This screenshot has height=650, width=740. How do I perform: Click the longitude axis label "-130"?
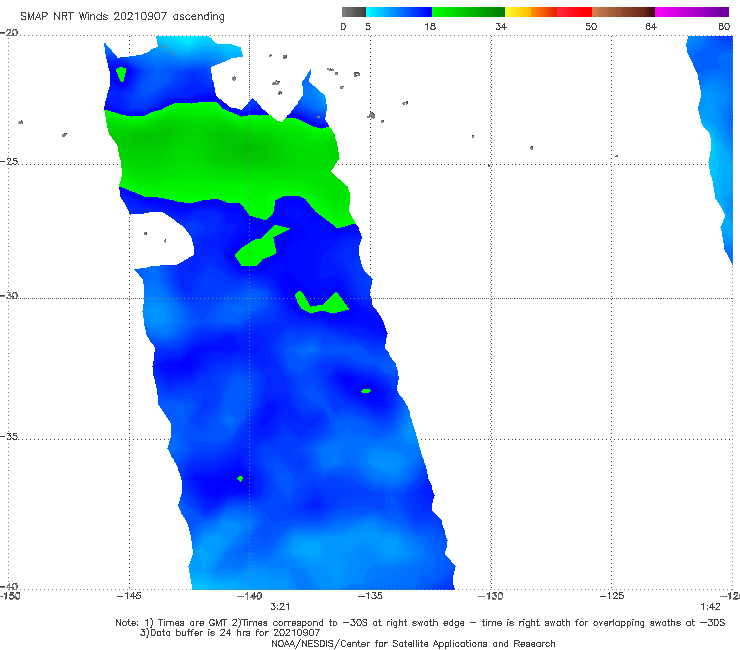[x=491, y=596]
